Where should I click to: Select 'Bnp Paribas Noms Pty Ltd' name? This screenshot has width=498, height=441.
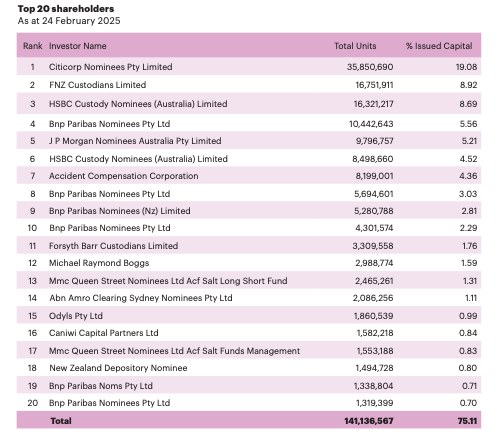[x=101, y=386]
